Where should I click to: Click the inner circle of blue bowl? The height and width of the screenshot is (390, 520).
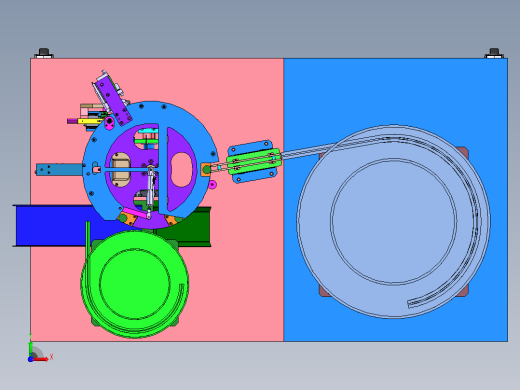click(x=393, y=222)
